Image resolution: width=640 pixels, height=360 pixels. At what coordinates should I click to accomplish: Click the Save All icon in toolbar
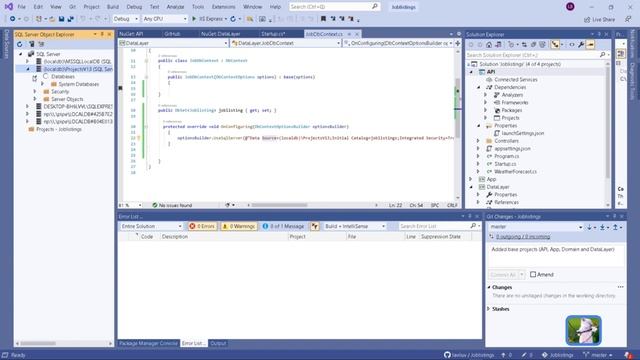click(70, 19)
